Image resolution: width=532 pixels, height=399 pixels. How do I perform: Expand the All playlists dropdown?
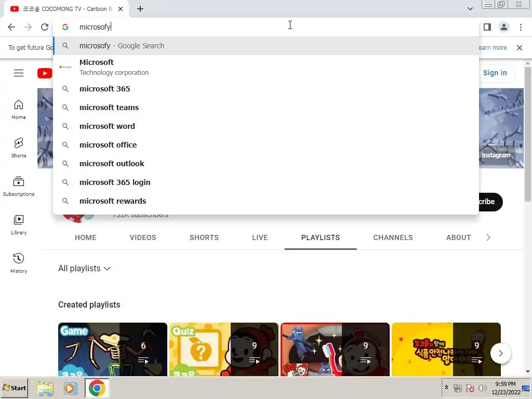[x=84, y=269]
